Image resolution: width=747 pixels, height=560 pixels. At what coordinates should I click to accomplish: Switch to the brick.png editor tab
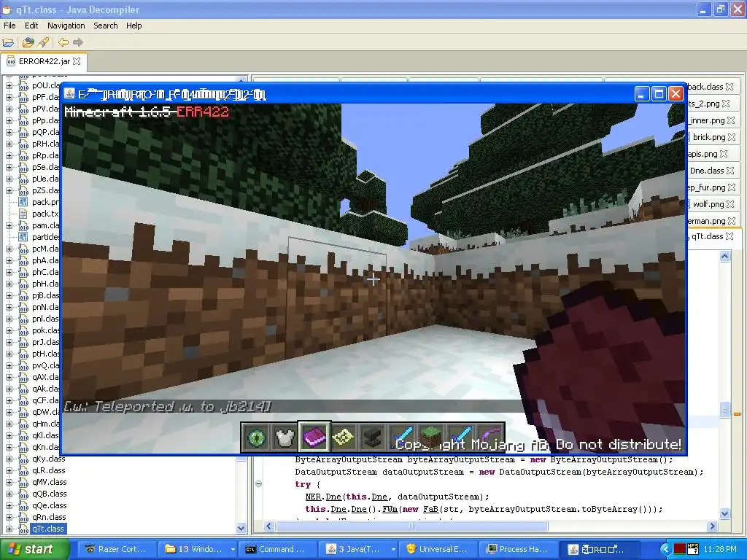(x=709, y=137)
